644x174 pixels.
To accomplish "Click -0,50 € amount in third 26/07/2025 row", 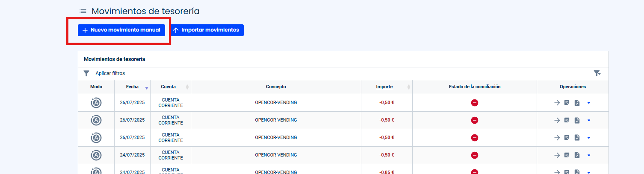I will (387, 138).
